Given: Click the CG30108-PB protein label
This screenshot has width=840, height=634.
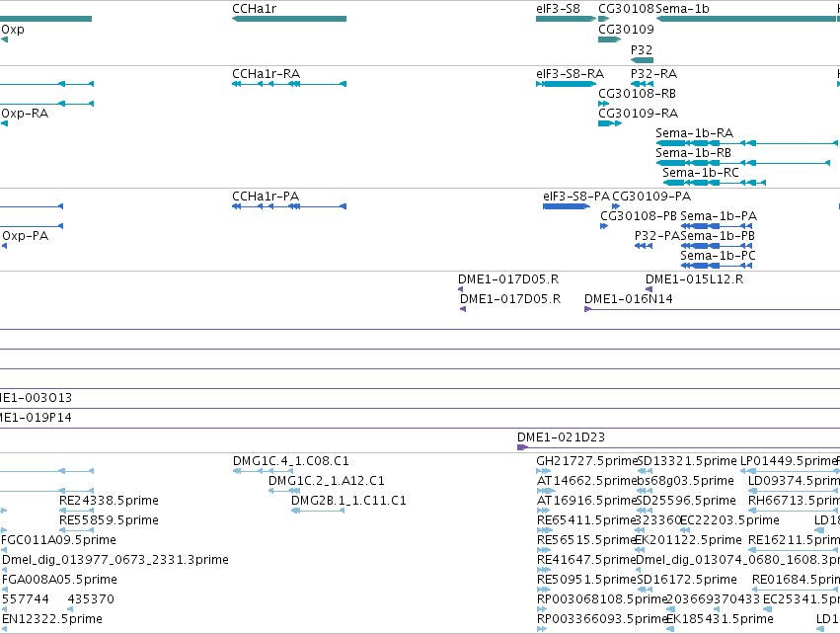Looking at the screenshot, I should click(639, 216).
